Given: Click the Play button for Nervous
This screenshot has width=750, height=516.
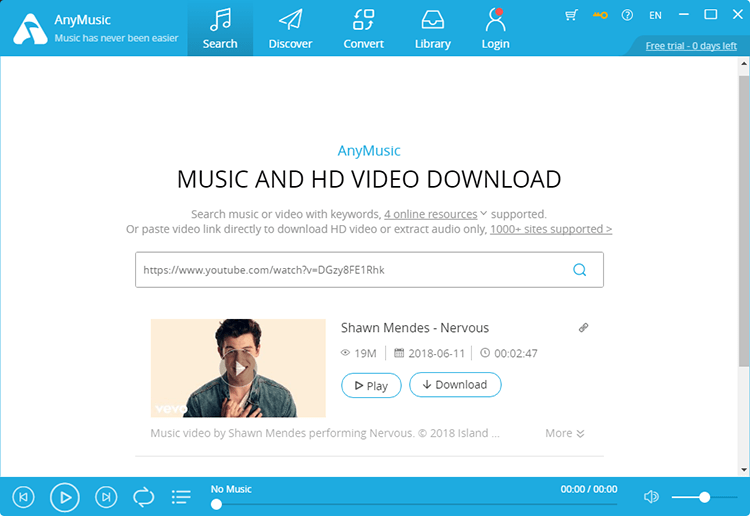Looking at the screenshot, I should point(371,385).
